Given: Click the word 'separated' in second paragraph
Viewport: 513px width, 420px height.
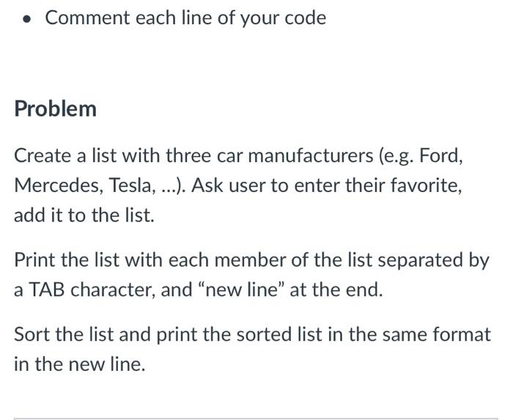Looking at the screenshot, I should pos(420,260).
